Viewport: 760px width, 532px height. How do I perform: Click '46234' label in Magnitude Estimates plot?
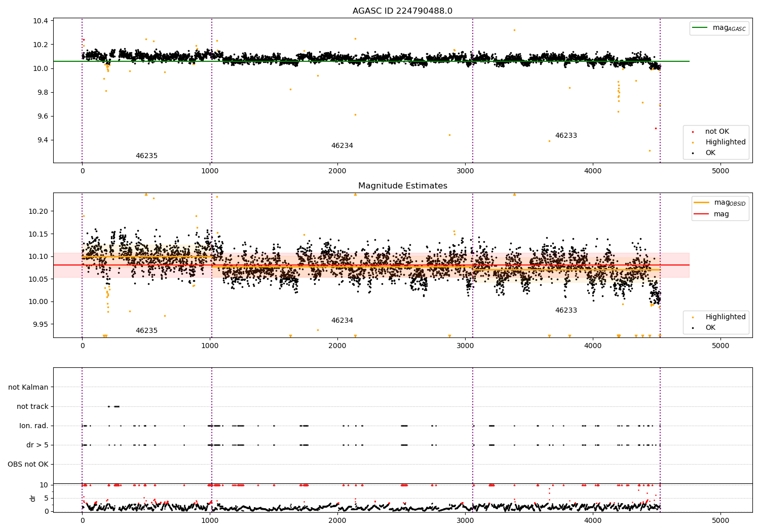click(342, 321)
